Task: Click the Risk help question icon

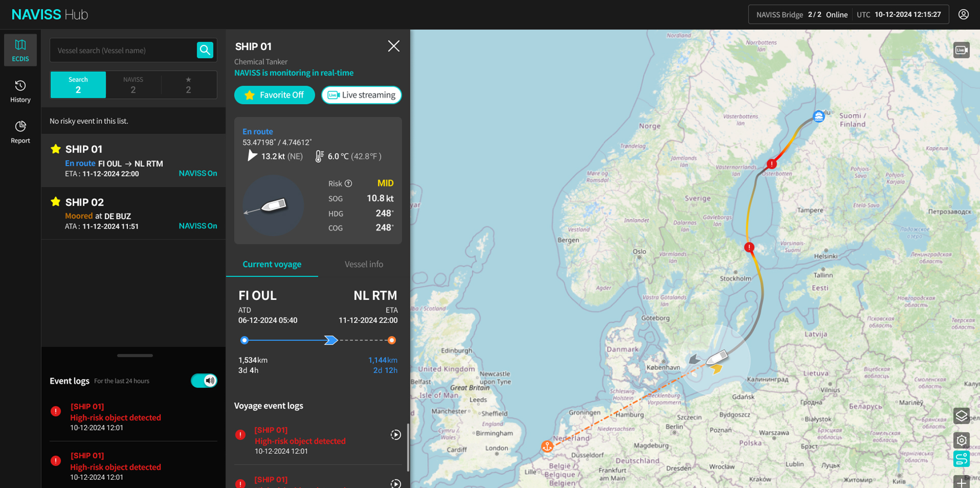Action: coord(348,184)
